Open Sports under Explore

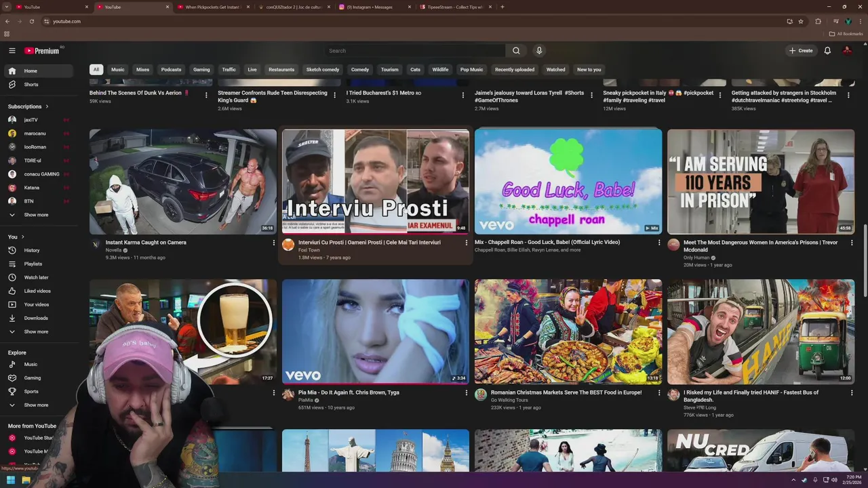tap(39, 392)
